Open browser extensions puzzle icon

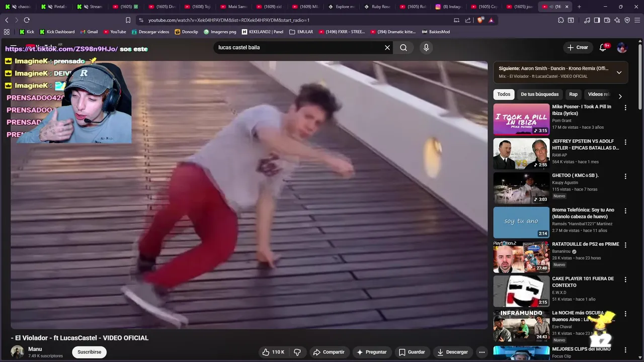560,20
